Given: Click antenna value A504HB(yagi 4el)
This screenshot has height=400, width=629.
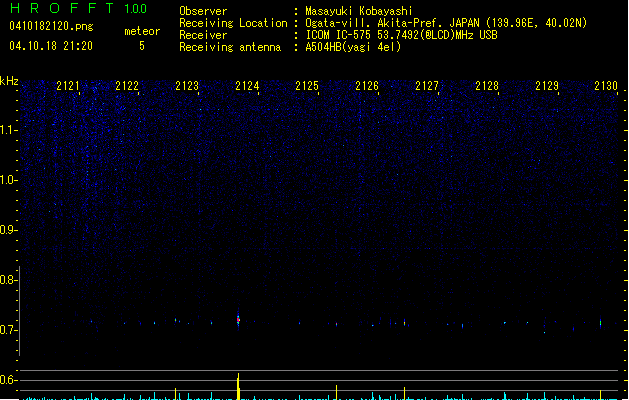Looking at the screenshot, I should tap(353, 47).
